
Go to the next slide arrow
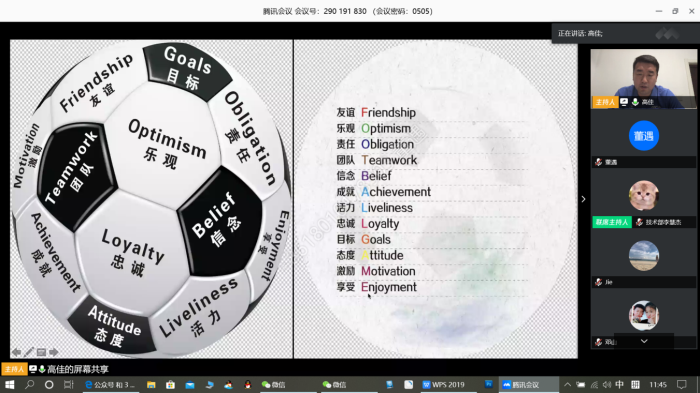coord(54,352)
